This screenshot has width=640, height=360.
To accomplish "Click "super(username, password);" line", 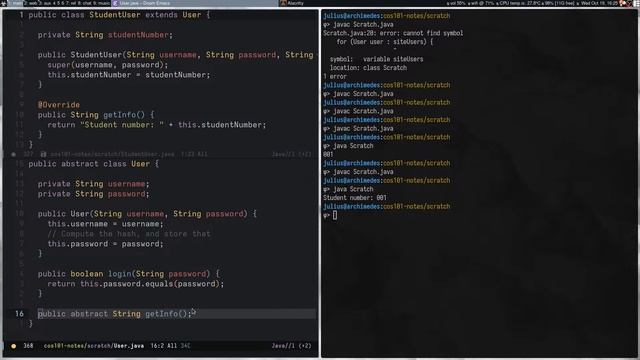I will point(108,65).
